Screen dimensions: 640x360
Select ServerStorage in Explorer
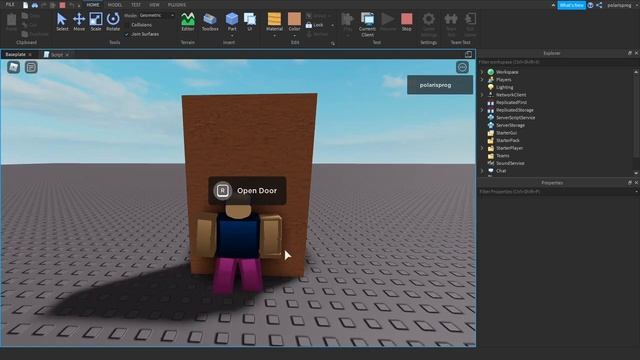[x=510, y=125]
